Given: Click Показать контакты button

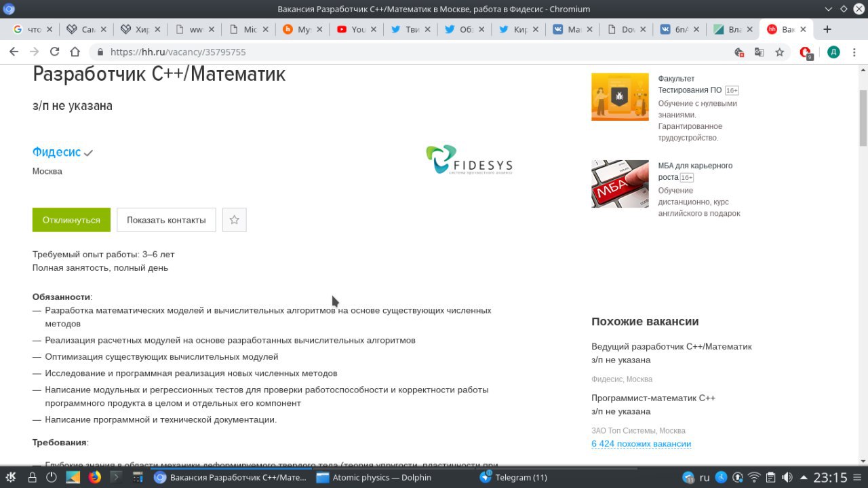Looking at the screenshot, I should tap(166, 220).
